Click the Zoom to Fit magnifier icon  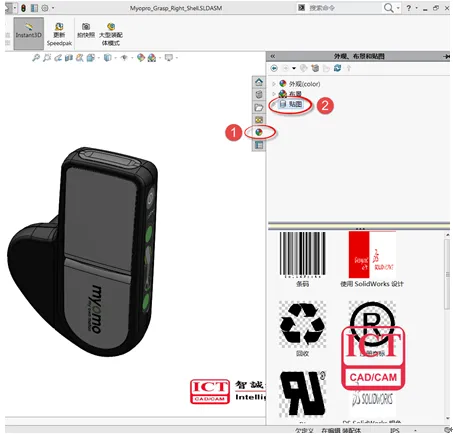point(36,58)
